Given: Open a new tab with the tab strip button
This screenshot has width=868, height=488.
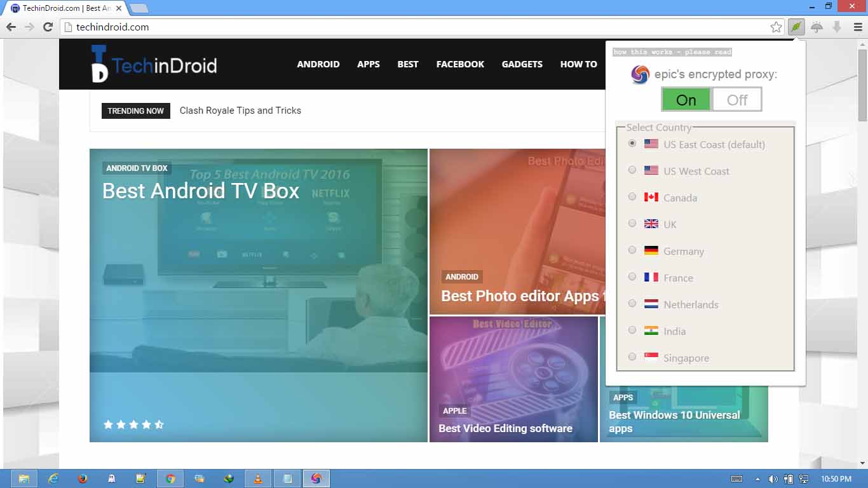Looking at the screenshot, I should (139, 8).
